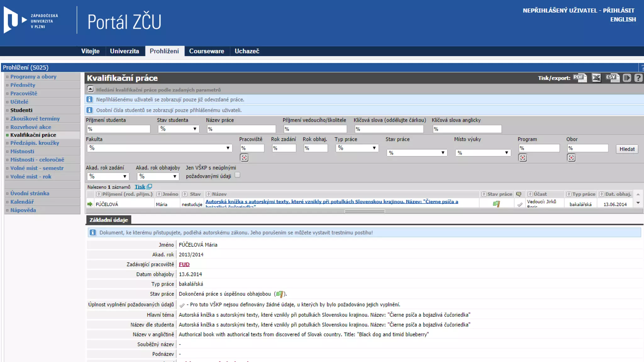Open the FUD department link
This screenshot has height=362, width=644.
click(x=184, y=264)
